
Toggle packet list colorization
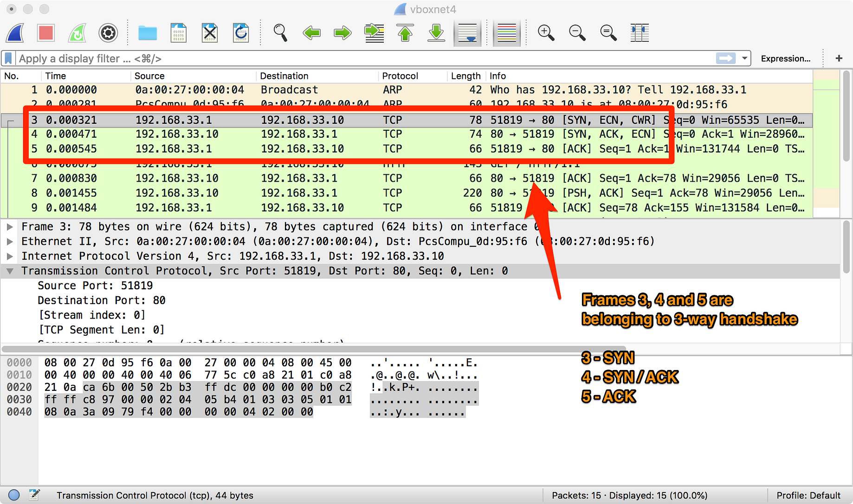tap(506, 33)
